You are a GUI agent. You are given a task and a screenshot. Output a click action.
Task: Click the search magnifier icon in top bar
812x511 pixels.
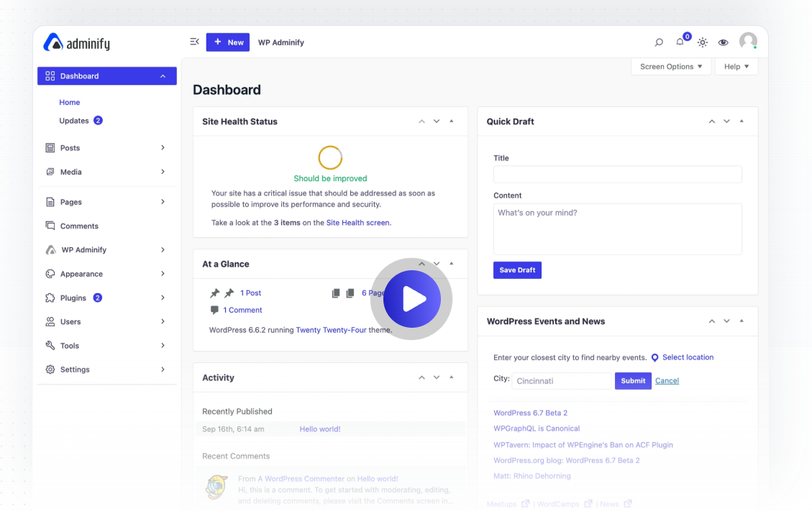pos(659,42)
